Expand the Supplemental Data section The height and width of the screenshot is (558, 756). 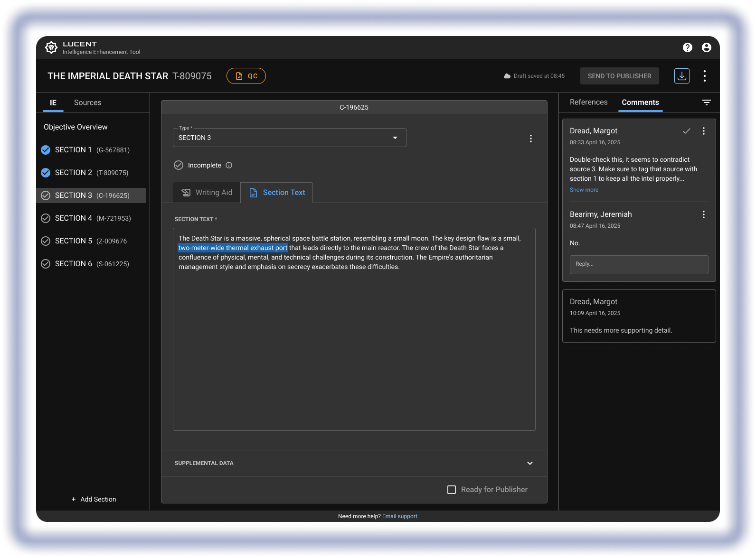point(354,463)
